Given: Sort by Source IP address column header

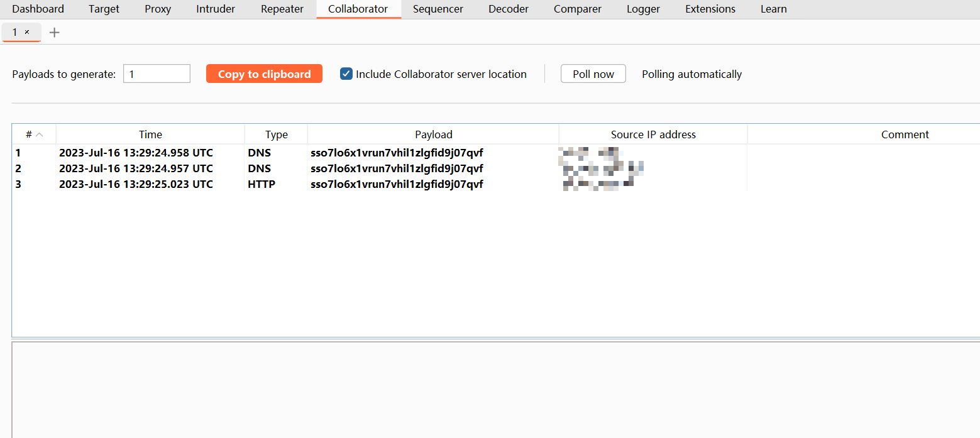Looking at the screenshot, I should pyautogui.click(x=653, y=134).
